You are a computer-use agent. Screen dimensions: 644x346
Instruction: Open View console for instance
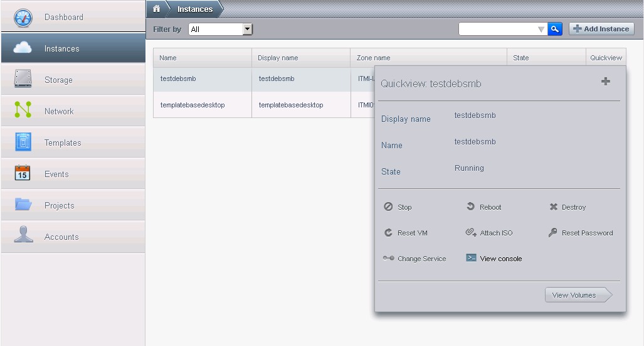pos(494,259)
